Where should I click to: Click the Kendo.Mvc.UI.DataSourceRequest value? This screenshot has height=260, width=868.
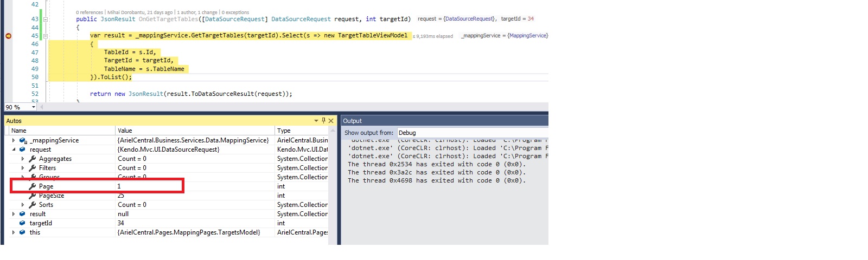click(x=168, y=149)
